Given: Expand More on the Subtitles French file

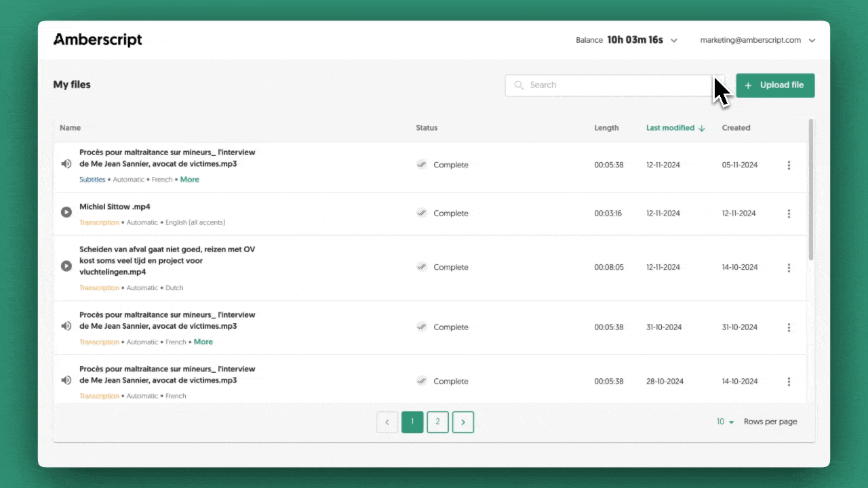Looking at the screenshot, I should point(190,180).
